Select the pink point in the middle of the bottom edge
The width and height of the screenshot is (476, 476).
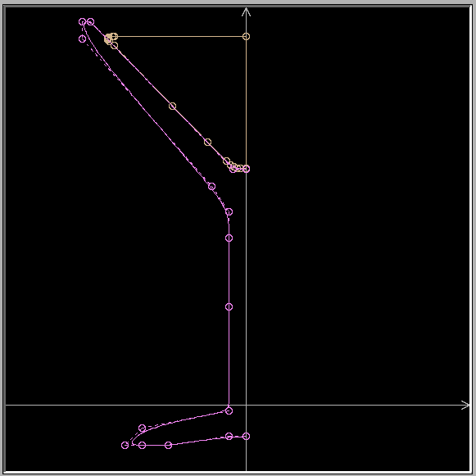pyautogui.click(x=168, y=445)
